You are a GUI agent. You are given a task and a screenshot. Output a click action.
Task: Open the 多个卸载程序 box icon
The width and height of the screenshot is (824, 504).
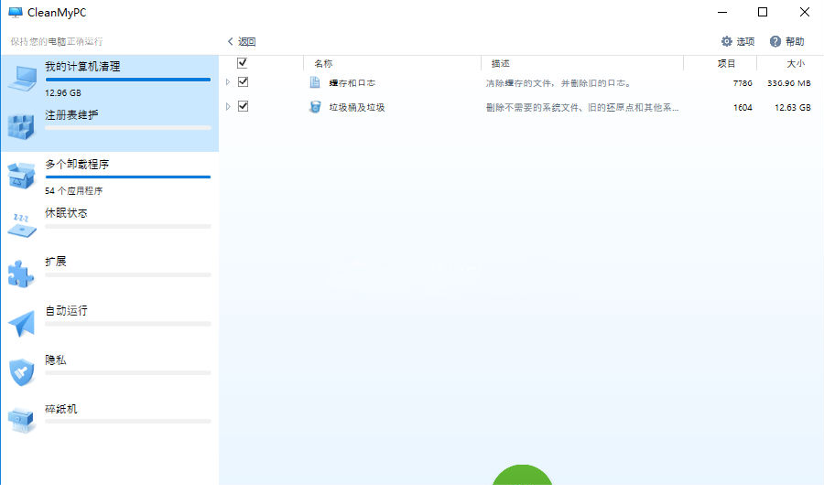pyautogui.click(x=21, y=176)
